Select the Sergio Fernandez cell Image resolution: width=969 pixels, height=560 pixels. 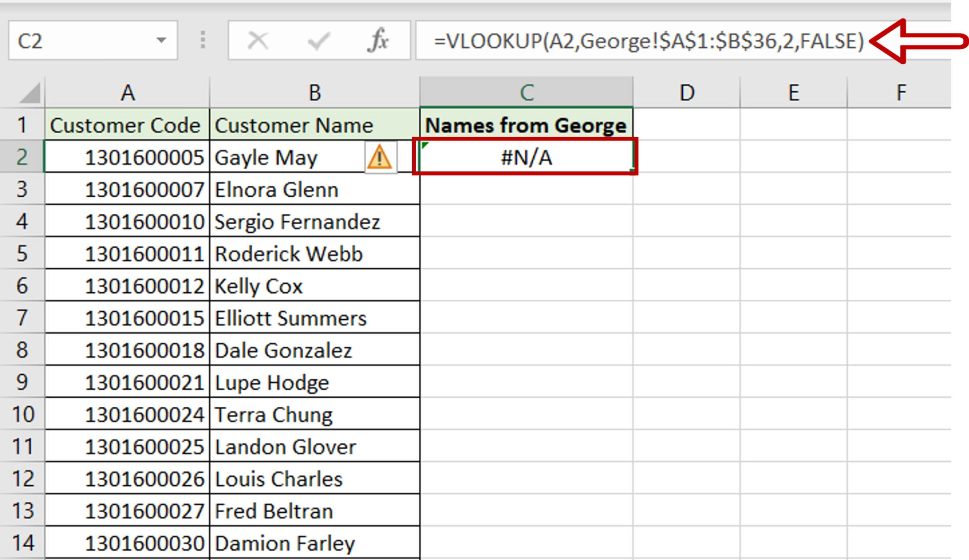[x=315, y=221]
